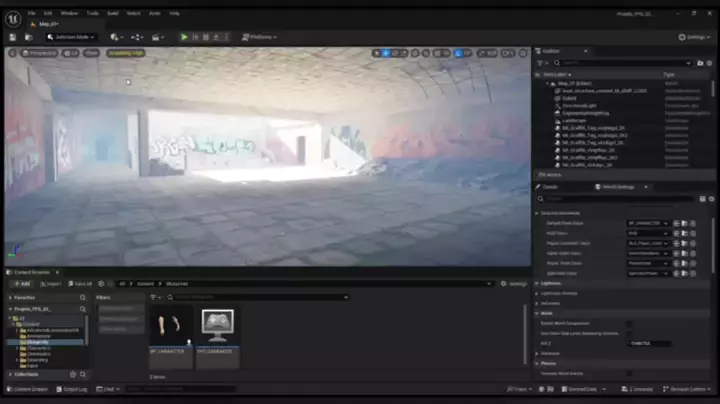
Task: Select the Blueprints folder in content tree
Action: 40,342
